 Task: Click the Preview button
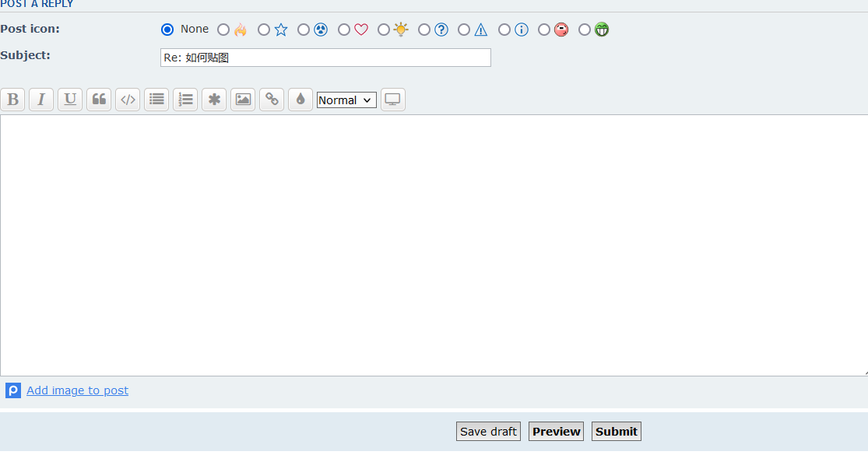[x=557, y=431]
